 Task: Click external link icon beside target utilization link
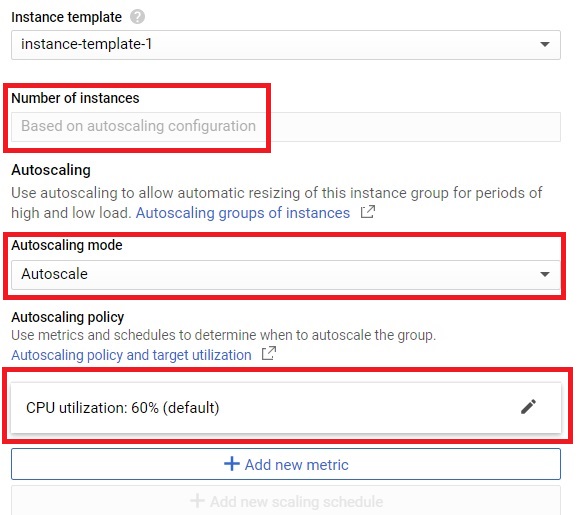click(269, 353)
